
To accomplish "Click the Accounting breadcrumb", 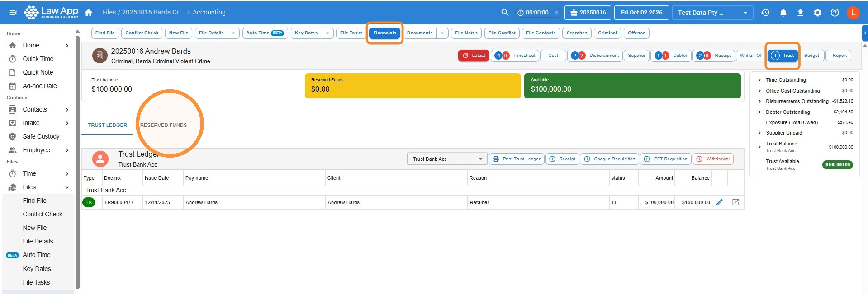I will point(209,12).
